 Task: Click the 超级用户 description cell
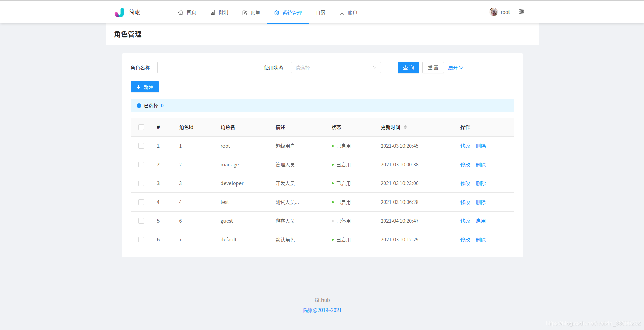point(285,146)
